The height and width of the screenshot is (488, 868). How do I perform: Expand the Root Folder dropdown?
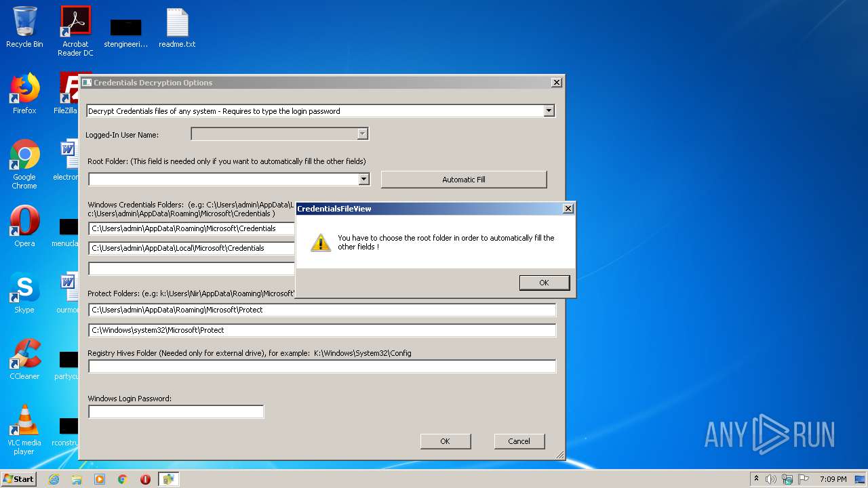pos(364,179)
